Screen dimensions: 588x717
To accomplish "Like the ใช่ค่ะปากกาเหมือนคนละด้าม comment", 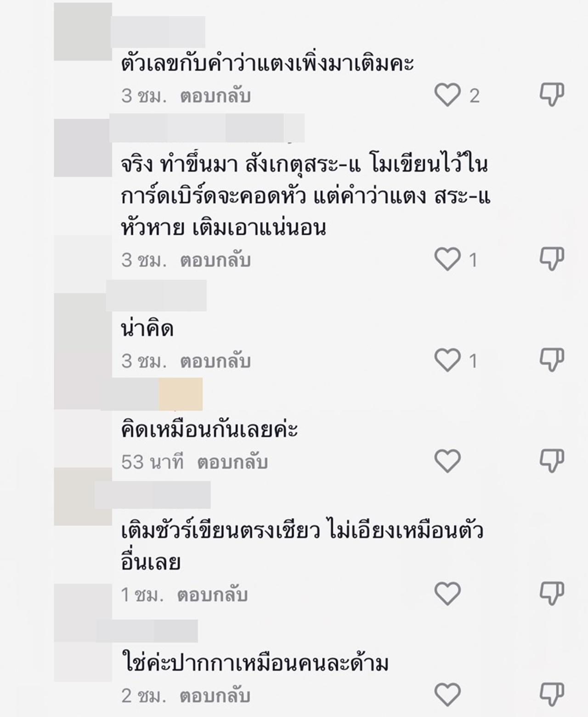I will (447, 695).
